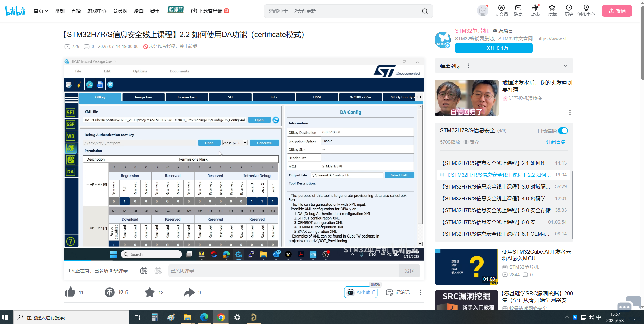
Task: Follow uploader with 关注 6.1万 button
Action: click(494, 48)
